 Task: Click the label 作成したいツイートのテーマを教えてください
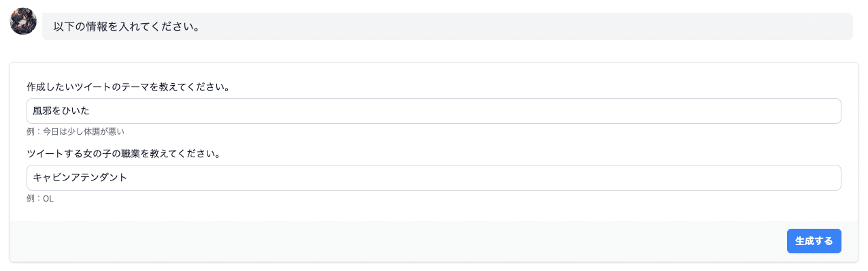[x=128, y=87]
